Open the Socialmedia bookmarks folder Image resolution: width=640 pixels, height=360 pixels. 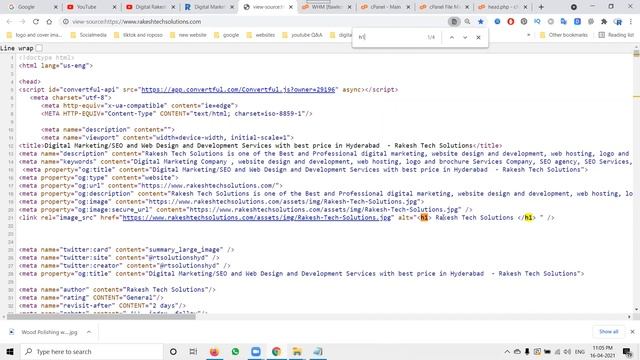pos(89,35)
